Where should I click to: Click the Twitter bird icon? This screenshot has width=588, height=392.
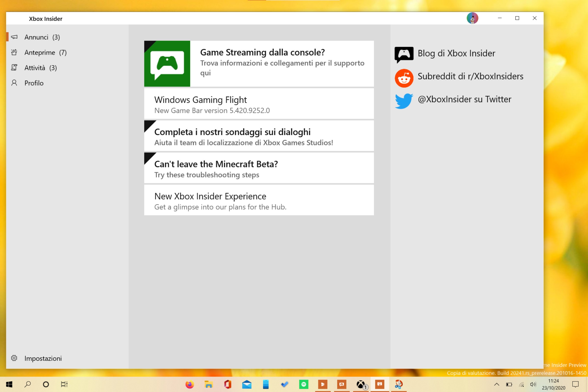point(404,101)
